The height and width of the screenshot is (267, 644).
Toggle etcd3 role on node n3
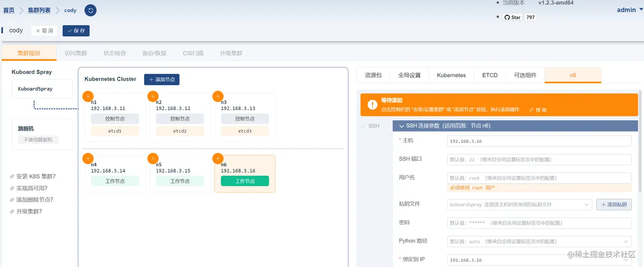(245, 131)
